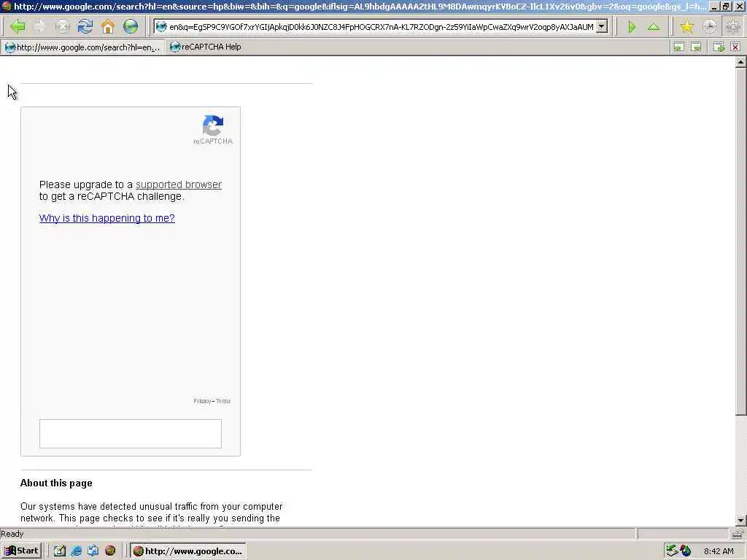Click the round browser Quick Launch icon
Screen dimensions: 747x560
point(110,551)
